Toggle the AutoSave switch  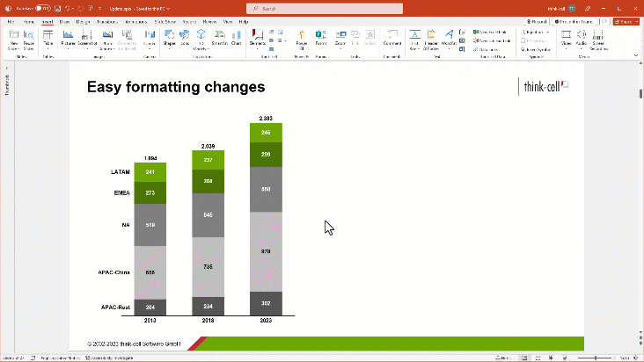tap(40, 7)
